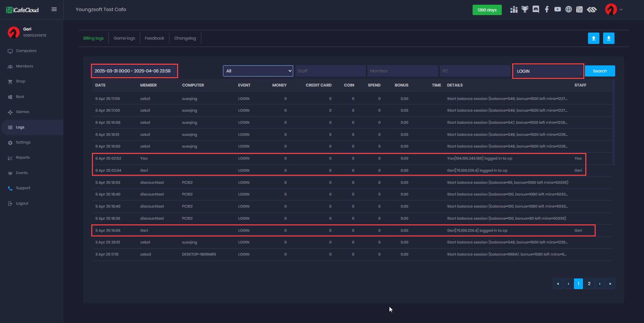Click the Facebook icon in top bar
The image size is (644, 323).
pos(547,9)
